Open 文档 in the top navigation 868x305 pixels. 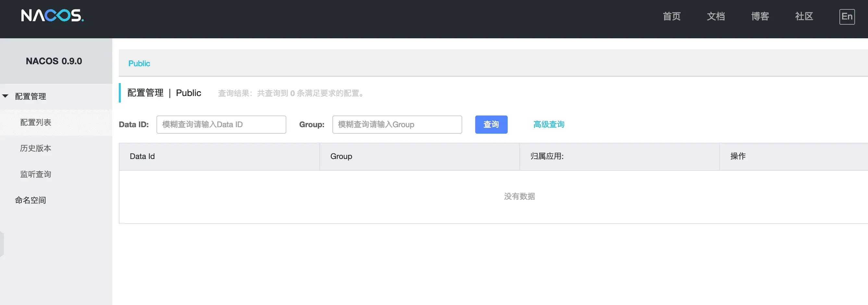coord(716,17)
